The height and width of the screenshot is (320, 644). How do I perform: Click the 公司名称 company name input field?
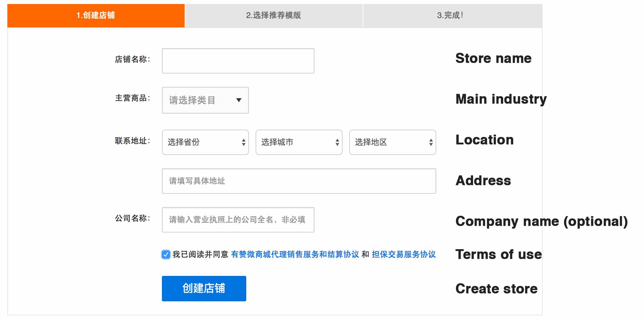point(238,220)
